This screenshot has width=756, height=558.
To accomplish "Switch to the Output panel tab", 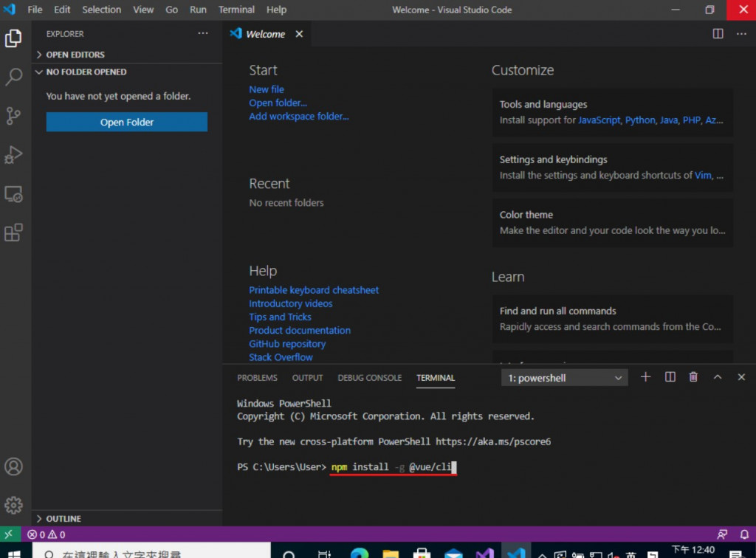I will [x=307, y=378].
